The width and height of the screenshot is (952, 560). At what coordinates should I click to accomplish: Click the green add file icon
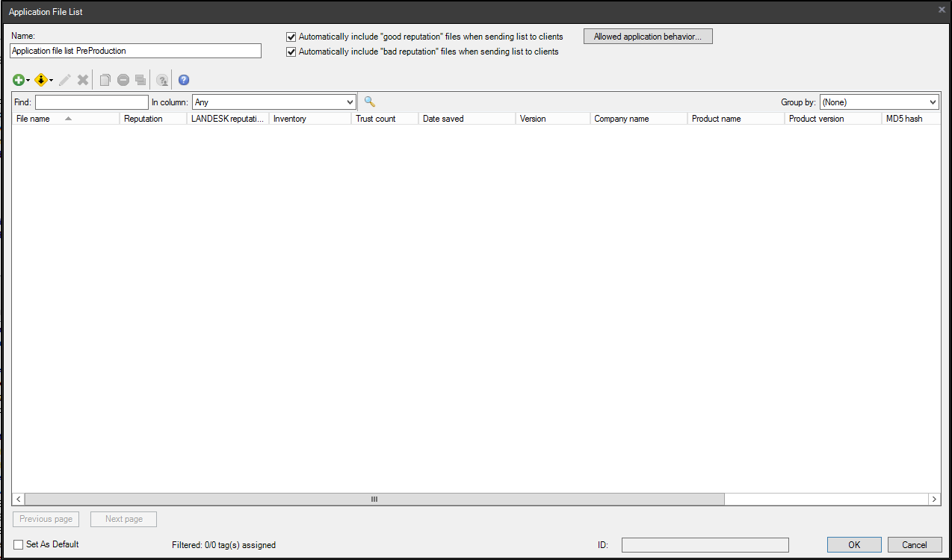[17, 80]
